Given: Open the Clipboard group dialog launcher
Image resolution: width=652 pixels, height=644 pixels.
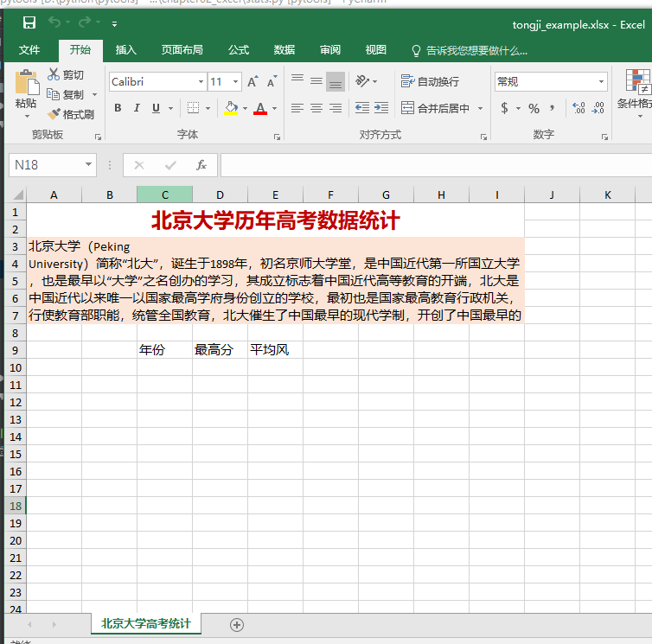Looking at the screenshot, I should pos(98,137).
